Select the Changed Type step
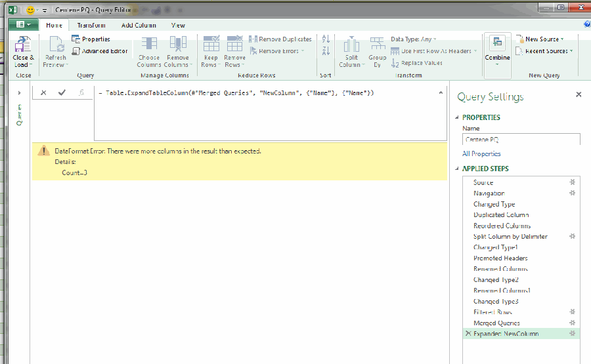Screen dimensions: 591x364 click(x=494, y=204)
